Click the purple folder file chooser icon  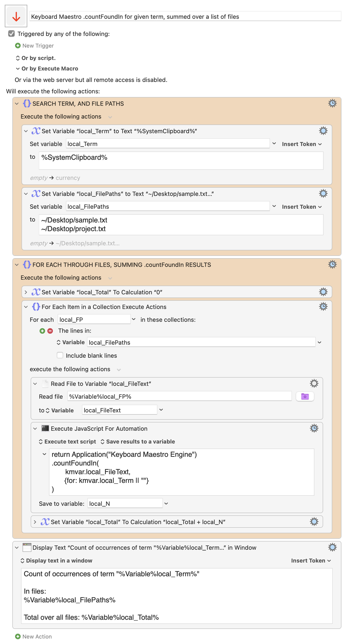(x=305, y=396)
